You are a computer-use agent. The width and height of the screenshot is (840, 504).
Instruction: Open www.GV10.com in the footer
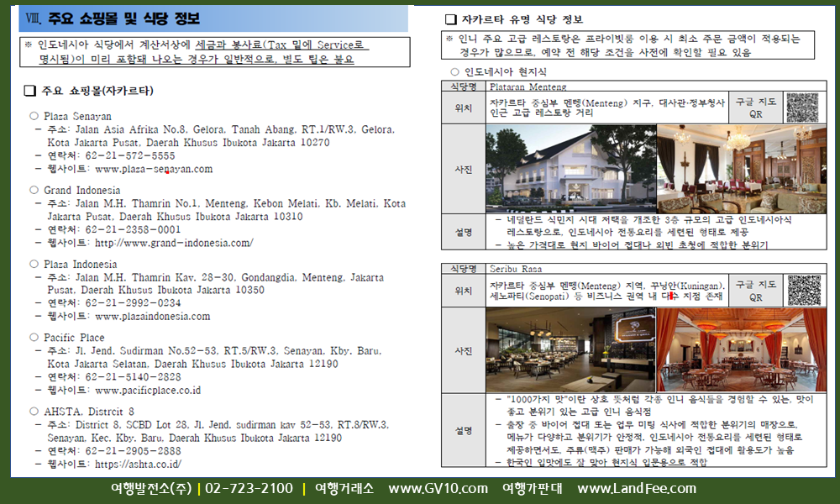point(438,489)
